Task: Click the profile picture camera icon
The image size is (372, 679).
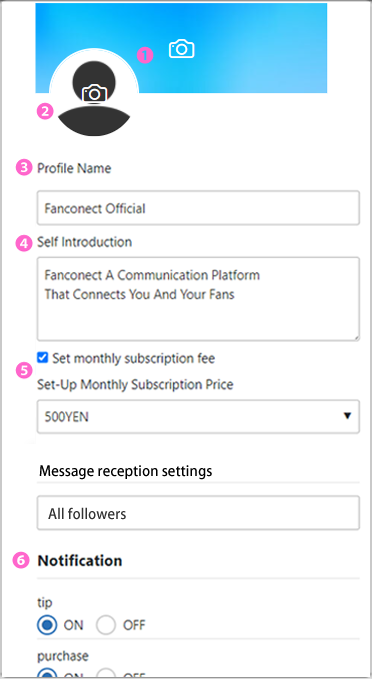Action: [x=94, y=93]
